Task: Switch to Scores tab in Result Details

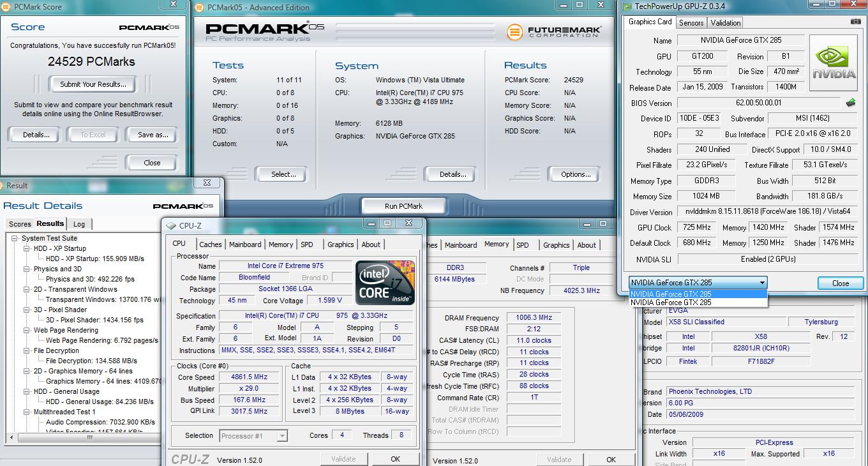Action: click(x=19, y=224)
